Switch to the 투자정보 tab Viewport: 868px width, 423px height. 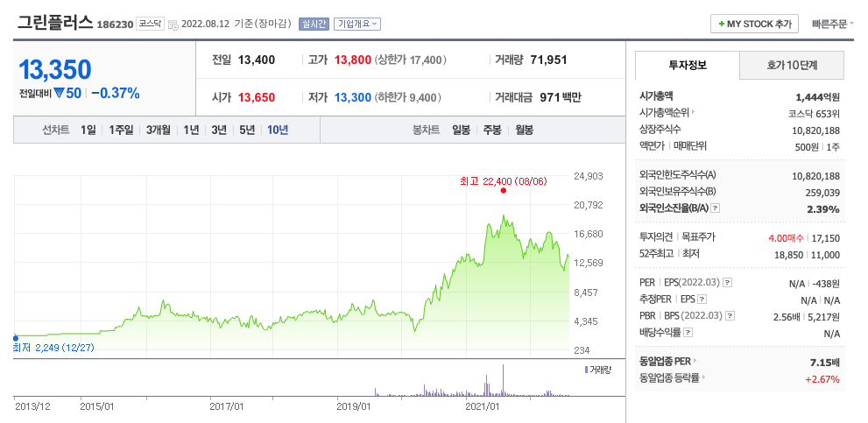coord(688,66)
